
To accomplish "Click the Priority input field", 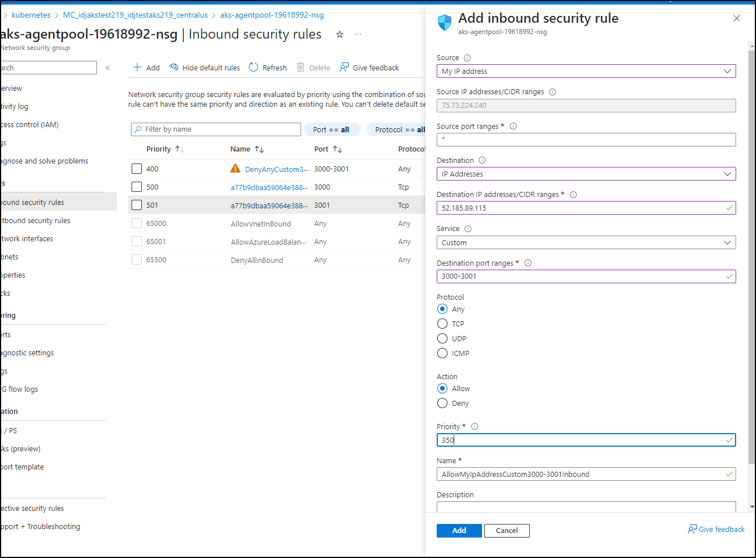I will tap(586, 440).
